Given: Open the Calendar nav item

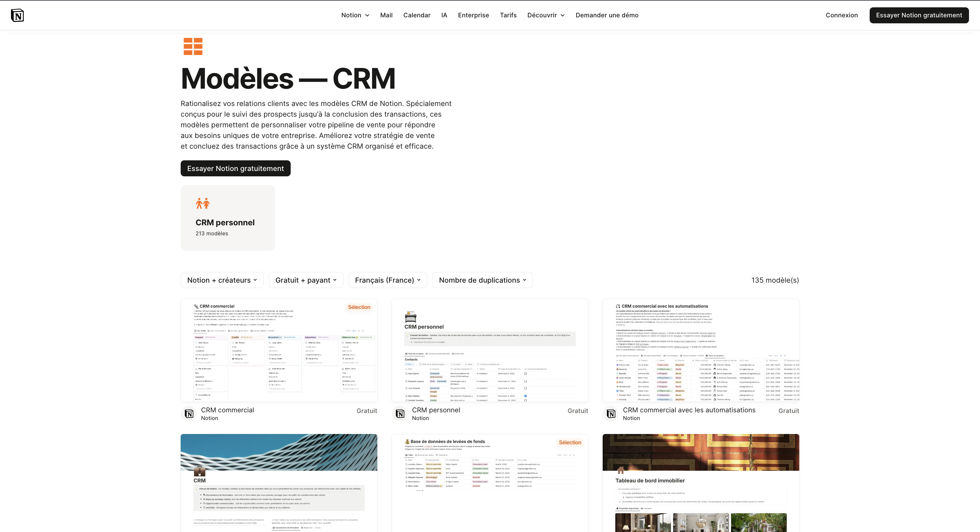Looking at the screenshot, I should (417, 15).
